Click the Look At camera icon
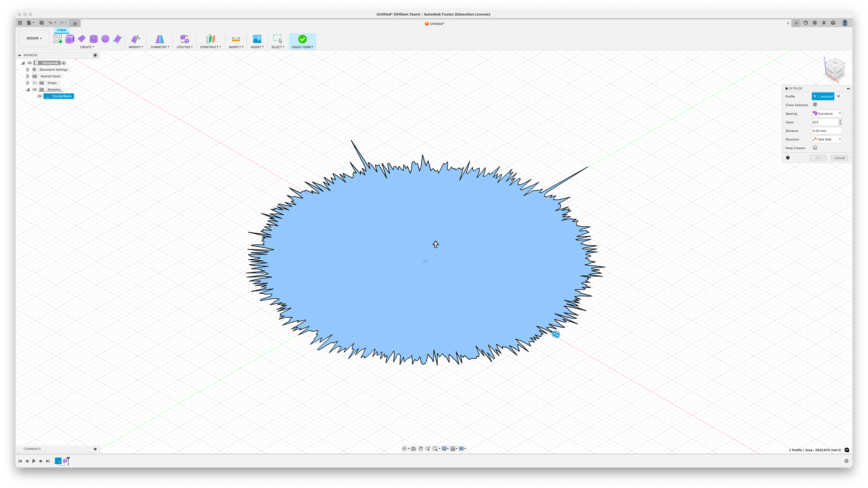This screenshot has height=488, width=868. pos(413,449)
